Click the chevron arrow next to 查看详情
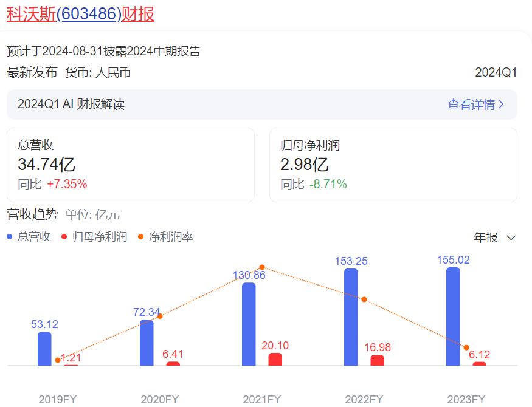The image size is (532, 407). [501, 104]
